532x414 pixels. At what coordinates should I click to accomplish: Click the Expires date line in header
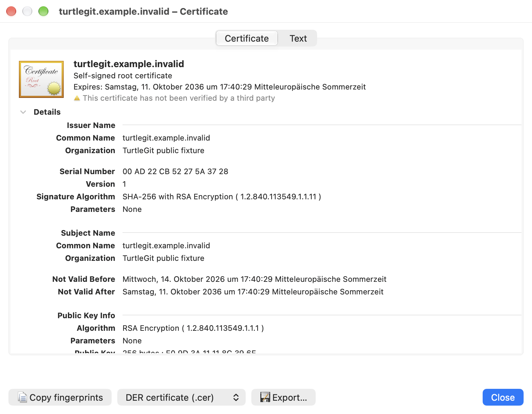tap(219, 87)
